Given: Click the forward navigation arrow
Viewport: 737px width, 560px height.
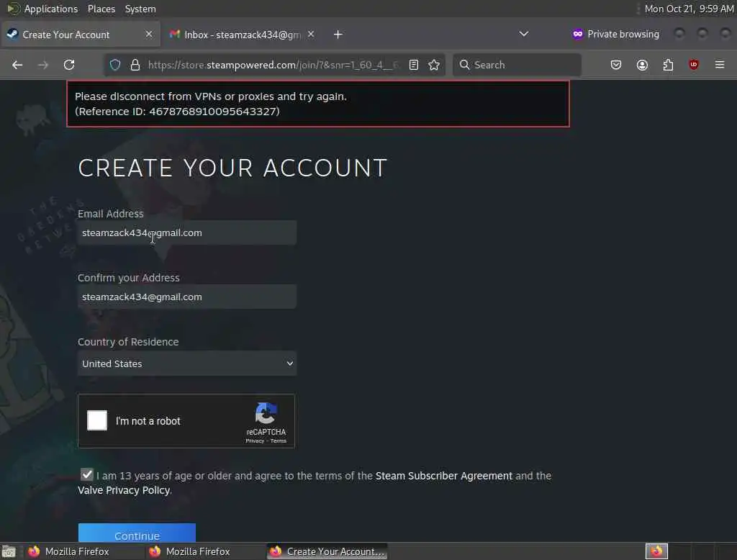Looking at the screenshot, I should [x=43, y=65].
